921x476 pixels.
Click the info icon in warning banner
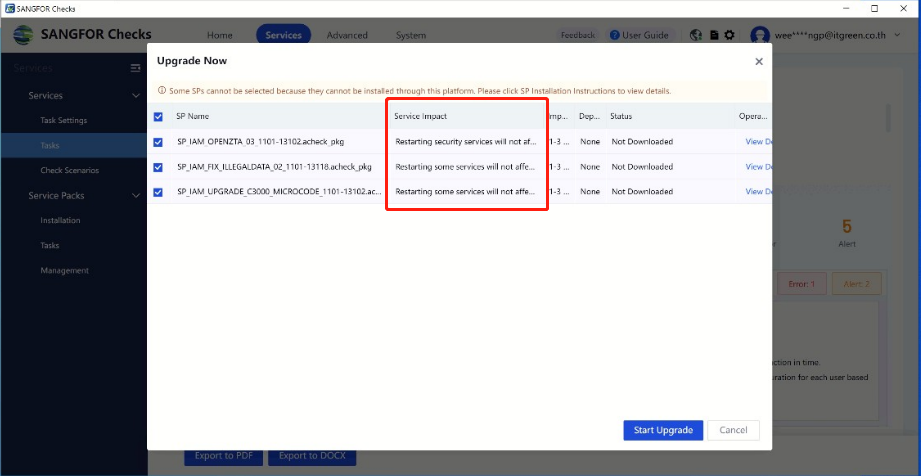click(162, 91)
